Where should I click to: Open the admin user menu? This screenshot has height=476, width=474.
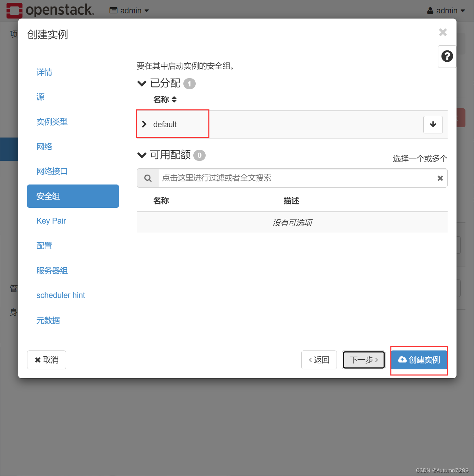(x=446, y=11)
